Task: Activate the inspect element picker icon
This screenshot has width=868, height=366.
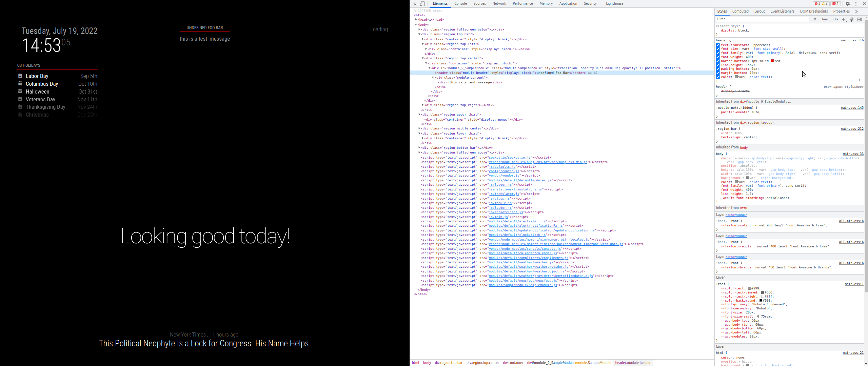Action: pyautogui.click(x=415, y=4)
